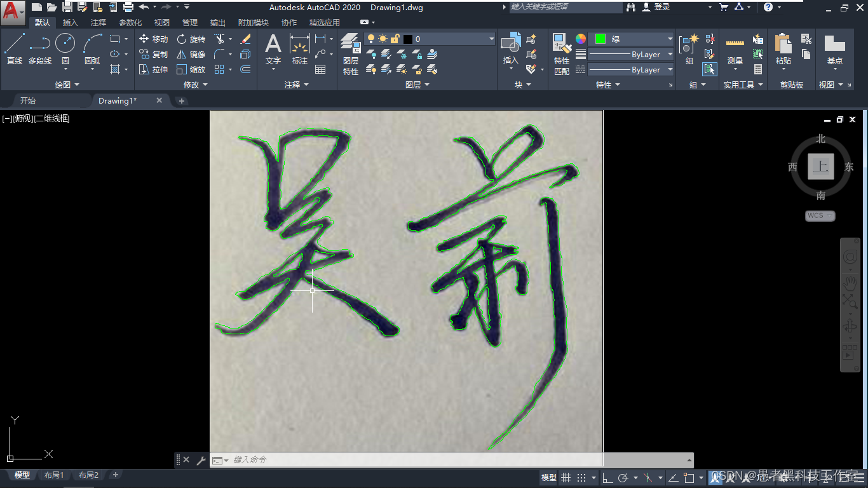
Task: Expand the 图层 panel
Action: (x=417, y=85)
